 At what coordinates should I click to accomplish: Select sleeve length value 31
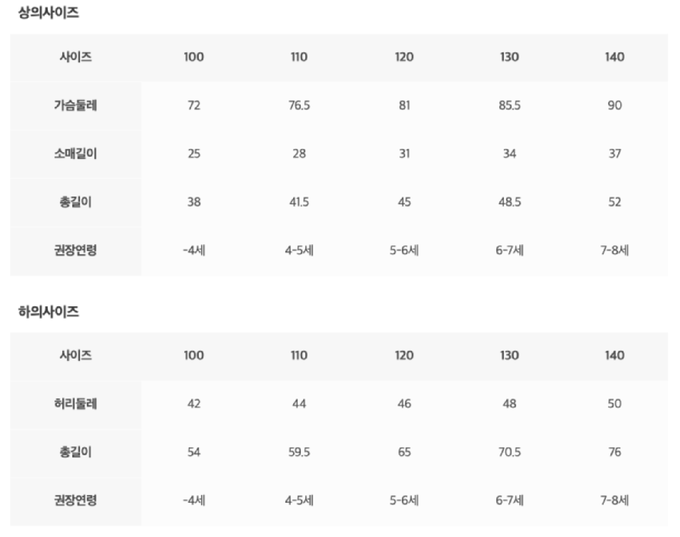point(404,153)
